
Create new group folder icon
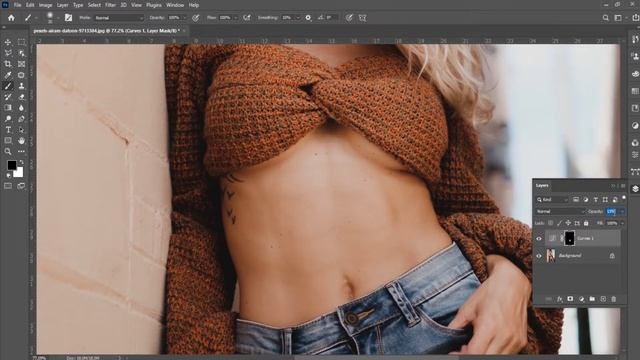[x=592, y=299]
